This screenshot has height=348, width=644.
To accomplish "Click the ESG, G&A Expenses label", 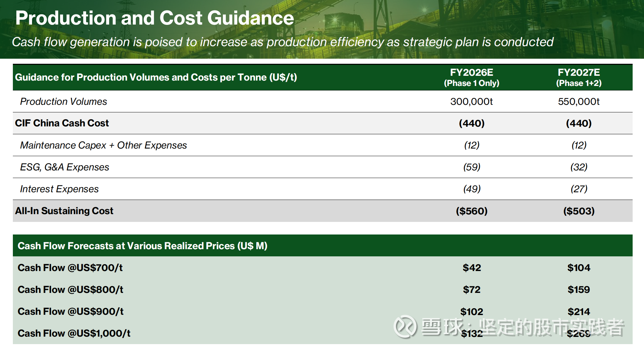I will click(x=64, y=167).
